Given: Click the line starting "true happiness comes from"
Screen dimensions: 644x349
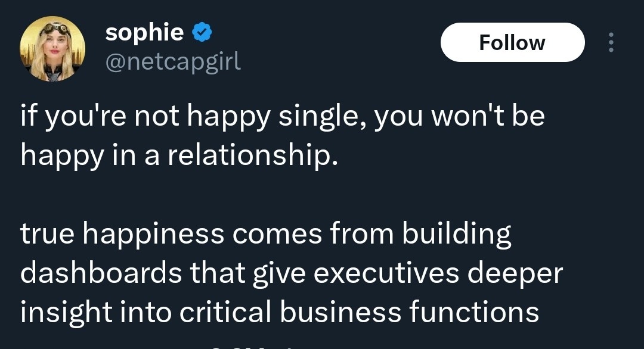Looking at the screenshot, I should (x=266, y=235).
